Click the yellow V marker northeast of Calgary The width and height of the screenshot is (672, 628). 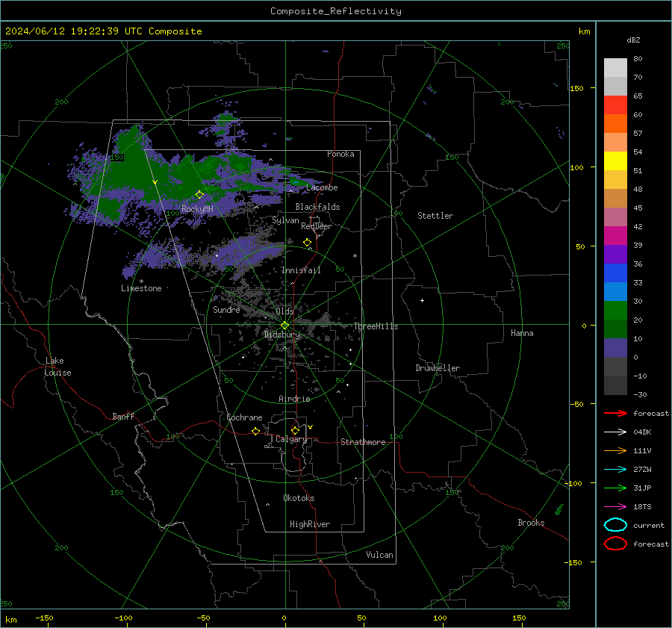pyautogui.click(x=311, y=427)
